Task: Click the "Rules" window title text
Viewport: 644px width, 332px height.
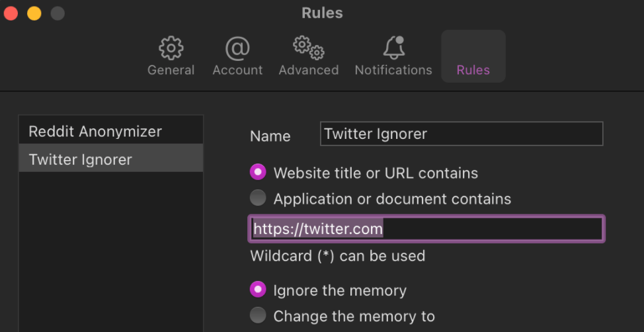Action: click(322, 13)
